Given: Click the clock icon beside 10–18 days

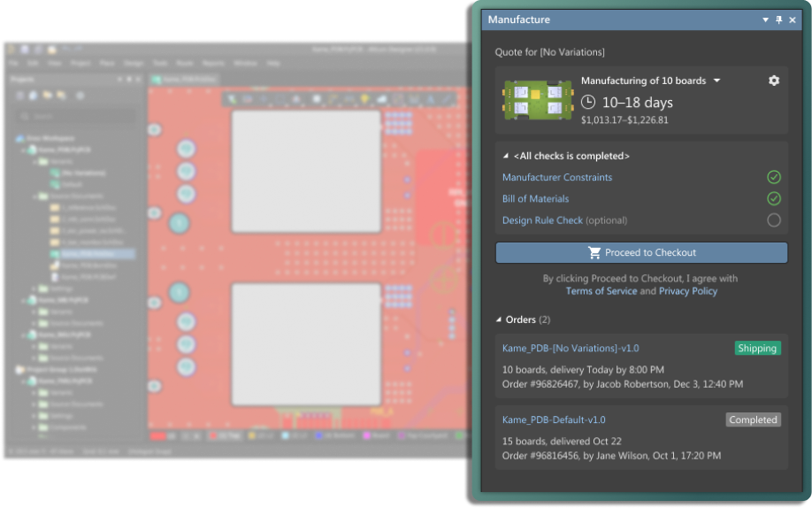Looking at the screenshot, I should pos(587,102).
